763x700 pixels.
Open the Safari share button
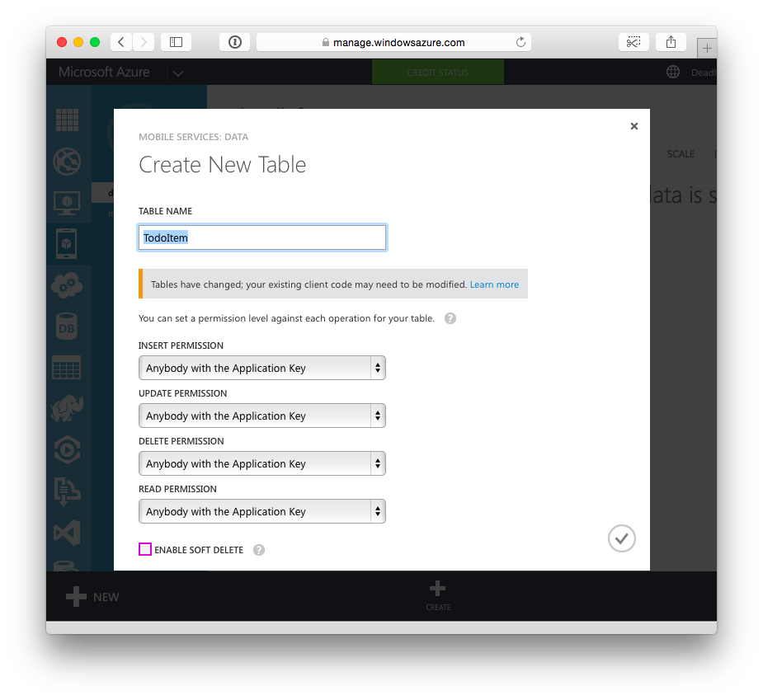671,42
